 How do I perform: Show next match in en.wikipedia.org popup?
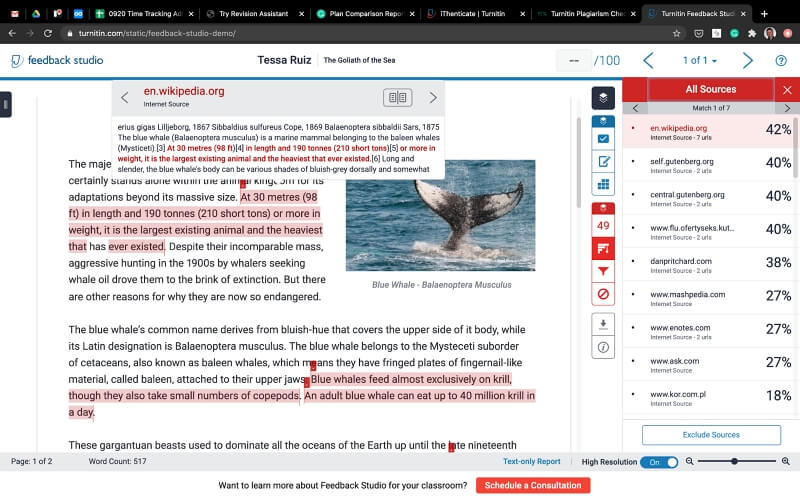tap(433, 97)
